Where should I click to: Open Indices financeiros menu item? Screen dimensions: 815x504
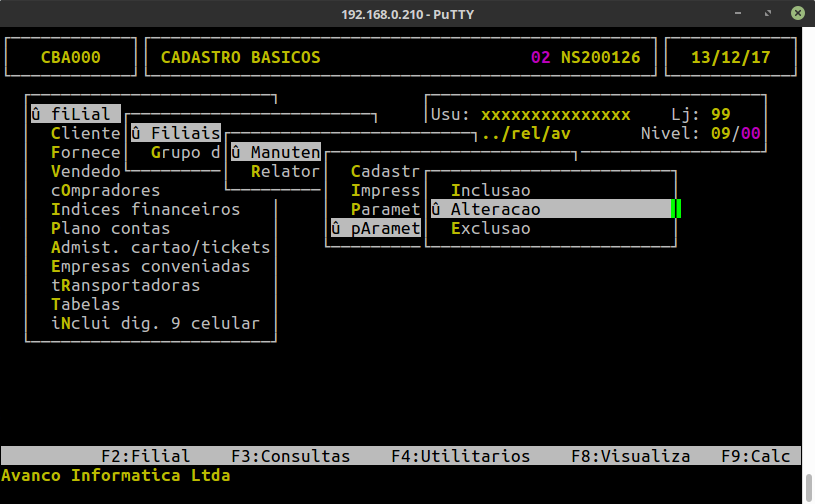click(145, 209)
